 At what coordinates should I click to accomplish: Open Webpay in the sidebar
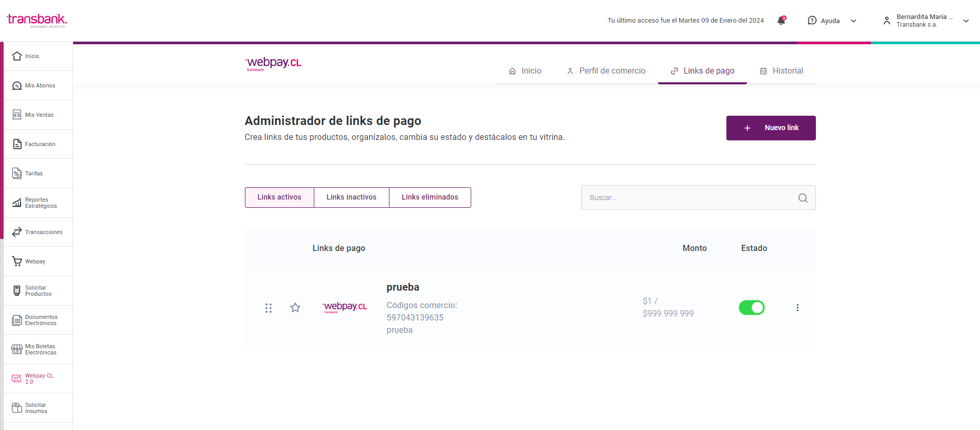[x=38, y=261]
